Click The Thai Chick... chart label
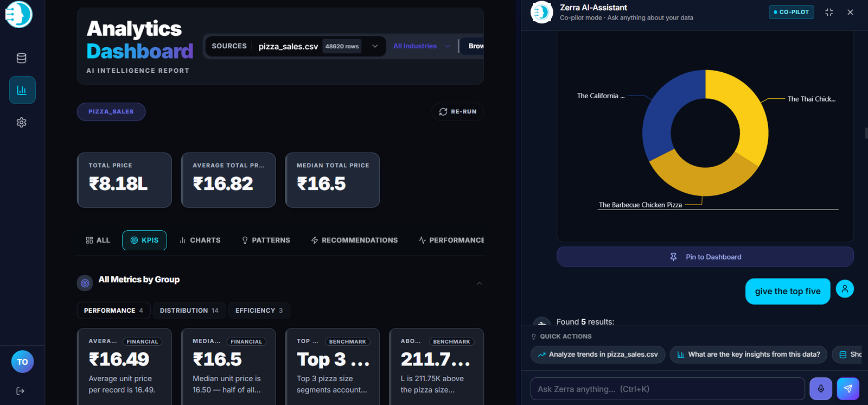Image resolution: width=868 pixels, height=405 pixels. pos(812,99)
